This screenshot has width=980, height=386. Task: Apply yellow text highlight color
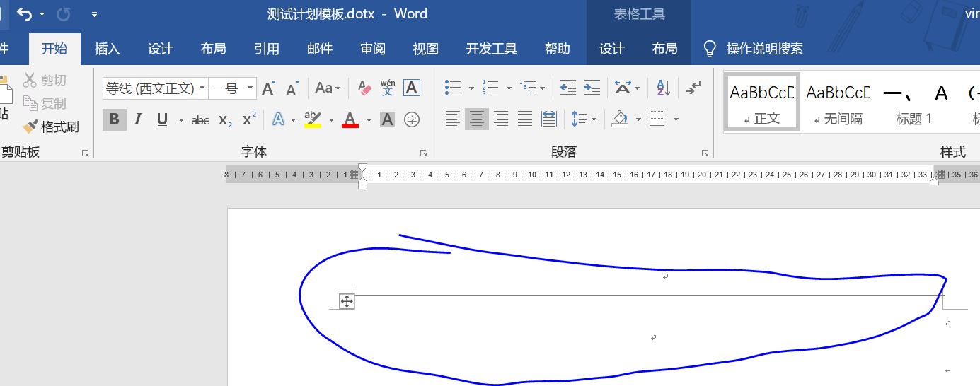(313, 119)
